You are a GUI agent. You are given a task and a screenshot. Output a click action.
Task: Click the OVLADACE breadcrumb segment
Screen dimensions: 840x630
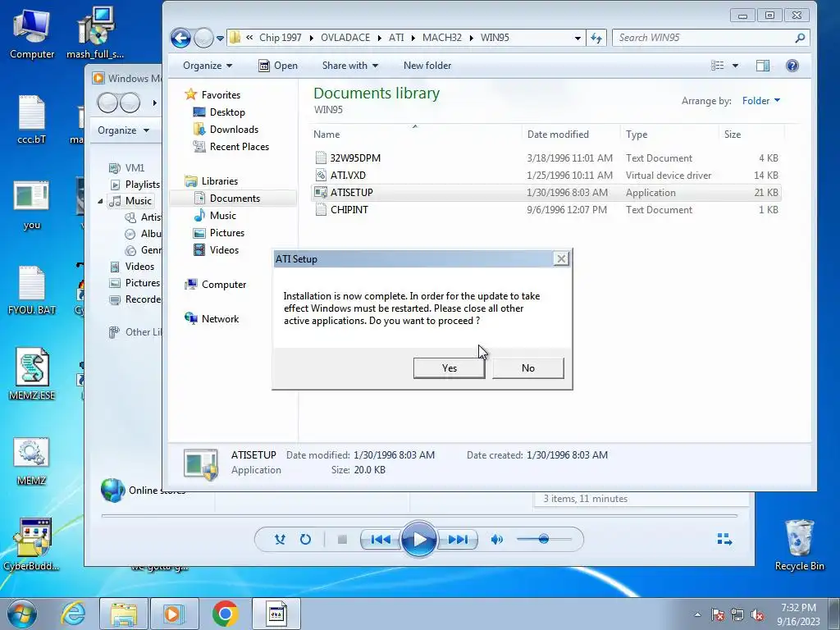(x=345, y=38)
